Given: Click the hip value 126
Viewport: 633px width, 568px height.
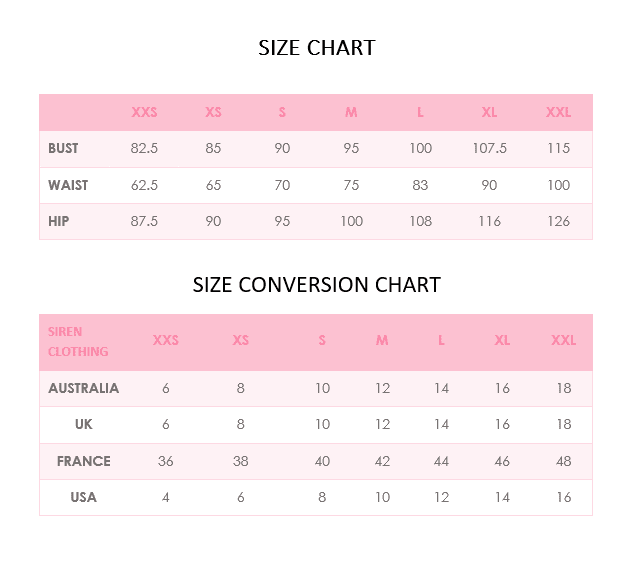Looking at the screenshot, I should [558, 221].
